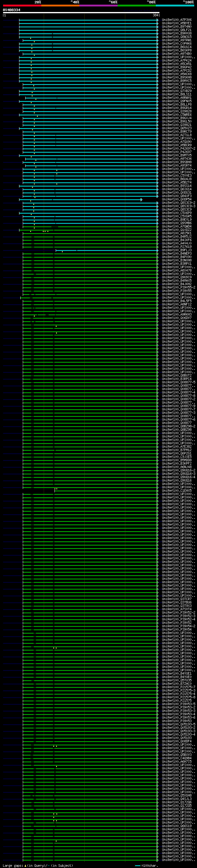Choose hit UniRef100_B6U1C4
This screenshot has width=197, height=868.
click(x=177, y=47)
